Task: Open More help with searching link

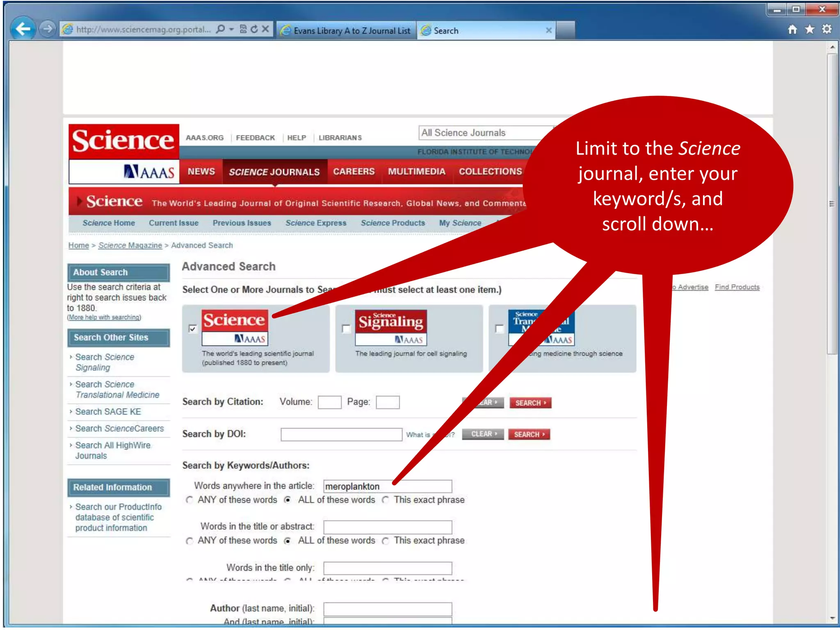Action: click(x=104, y=317)
